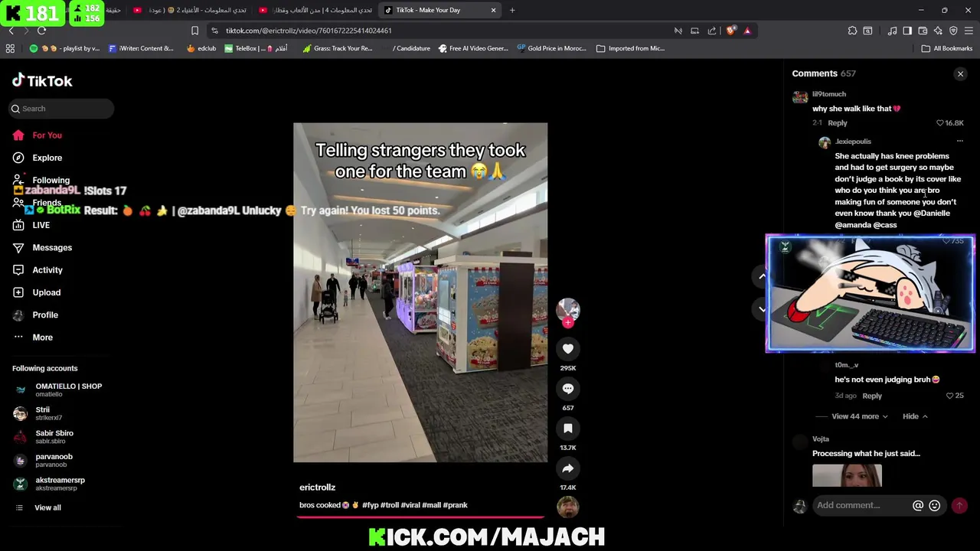The image size is (980, 551).
Task: Open the #mall hashtag
Action: coord(431,505)
